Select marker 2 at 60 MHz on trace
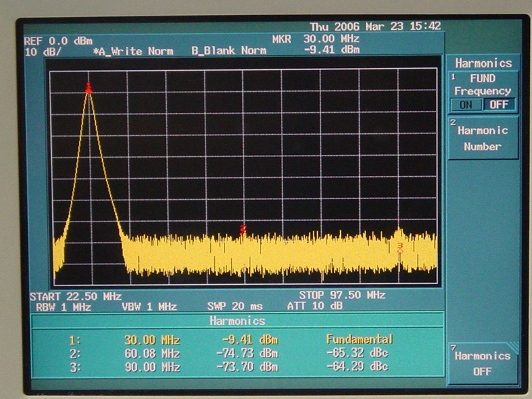Screen dimensions: 532x399 (243, 230)
